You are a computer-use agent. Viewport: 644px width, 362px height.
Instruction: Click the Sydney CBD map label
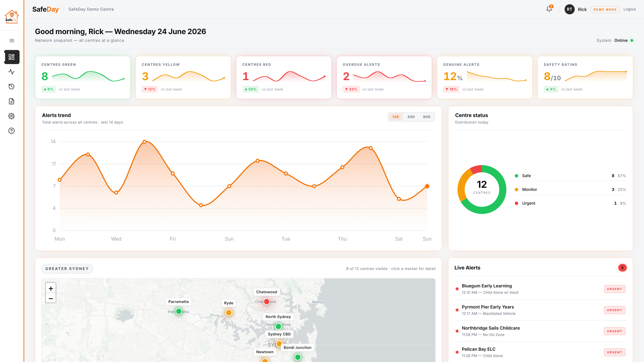click(x=279, y=334)
